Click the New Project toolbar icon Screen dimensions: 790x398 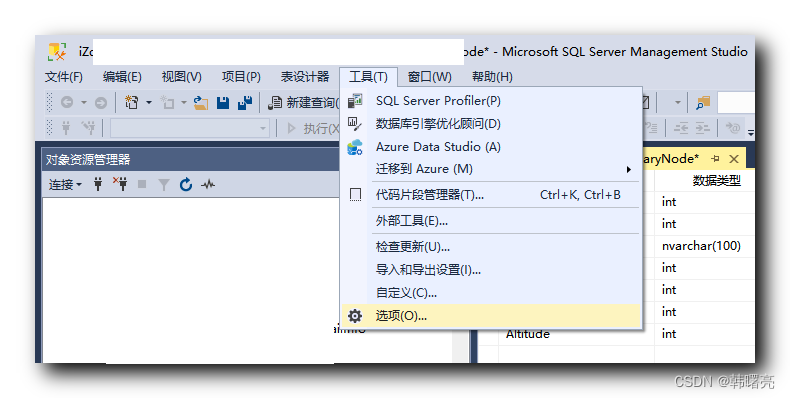(x=131, y=103)
